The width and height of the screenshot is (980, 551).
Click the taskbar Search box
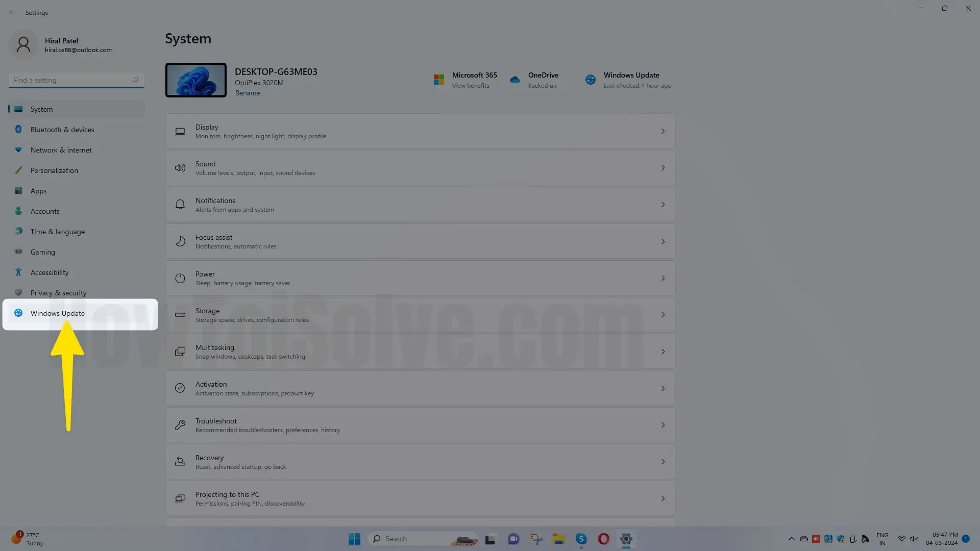point(422,539)
